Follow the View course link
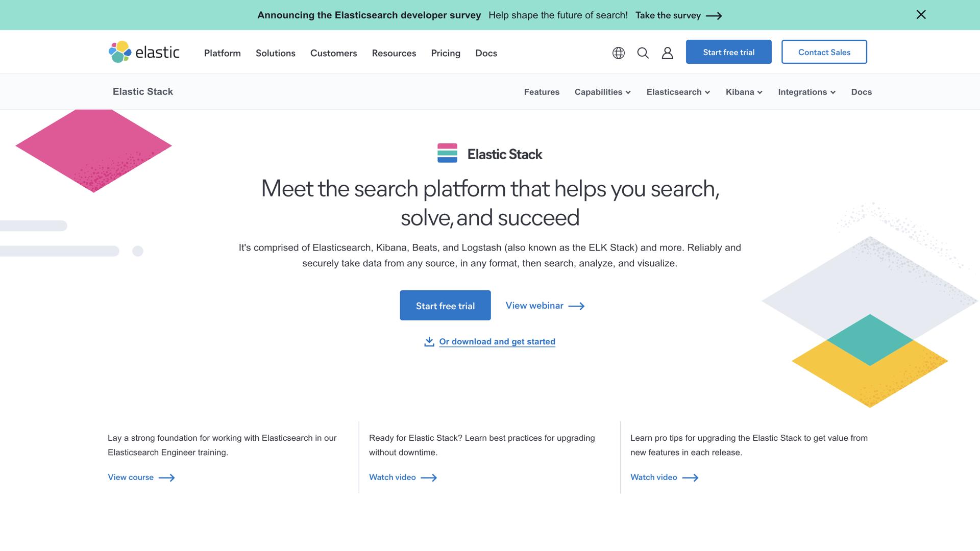 click(x=131, y=478)
